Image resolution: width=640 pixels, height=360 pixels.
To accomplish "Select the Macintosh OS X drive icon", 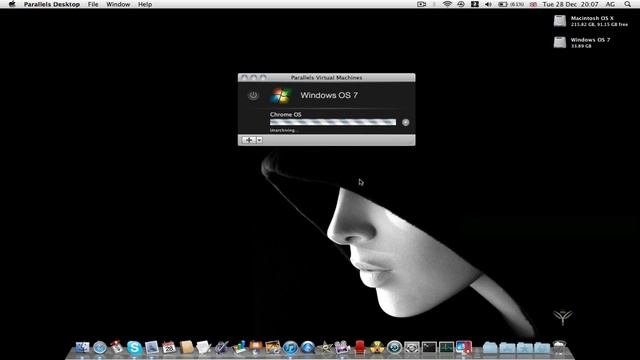I will [x=560, y=21].
